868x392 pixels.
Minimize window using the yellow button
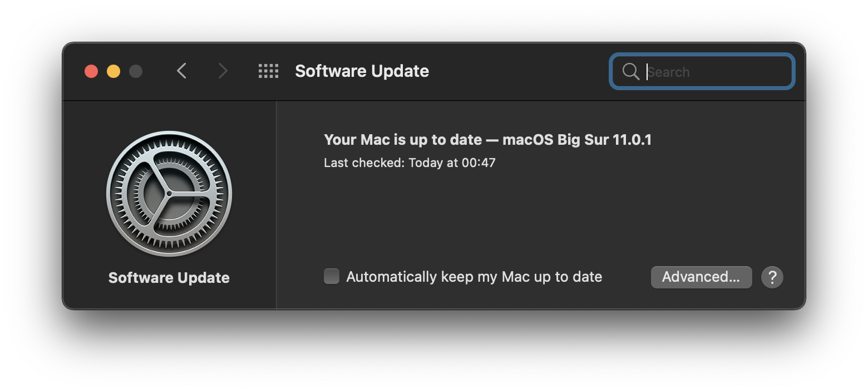pos(114,71)
